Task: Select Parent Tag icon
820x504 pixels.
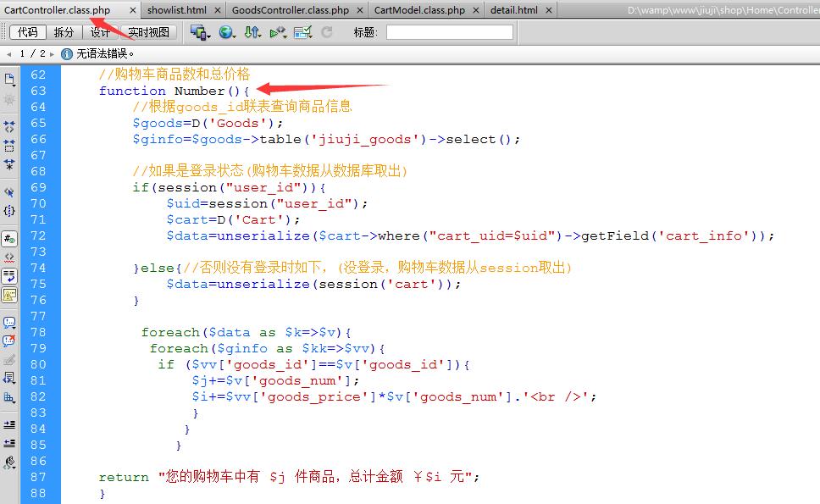Action: coord(9,192)
